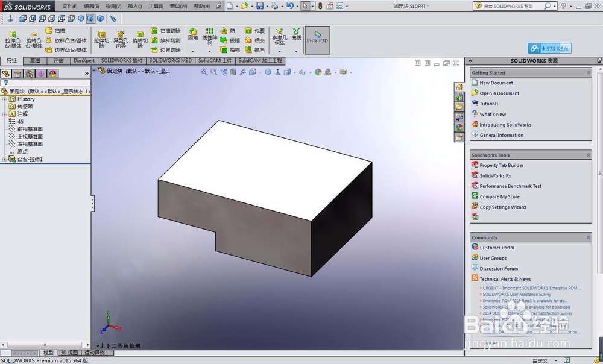Image resolution: width=603 pixels, height=364 pixels.
Task: Select the Draft (拔模) tool
Action: coord(230,40)
